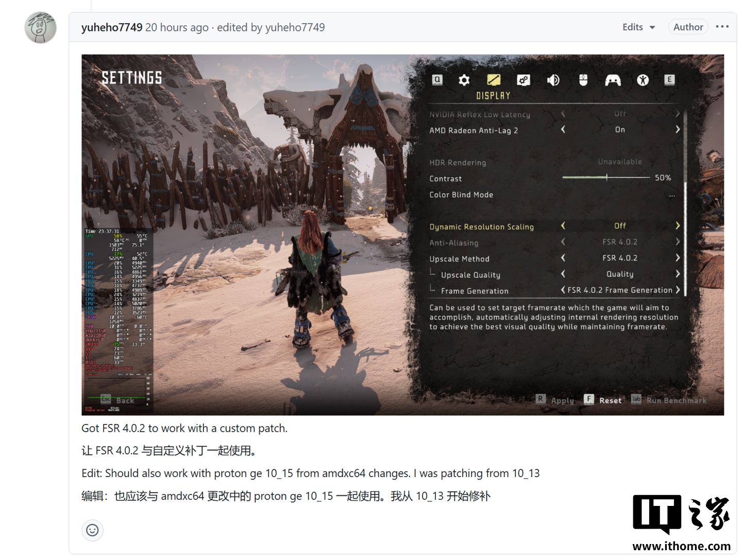
Task: Open the Graphics tab with gears monitor icon
Action: [524, 80]
